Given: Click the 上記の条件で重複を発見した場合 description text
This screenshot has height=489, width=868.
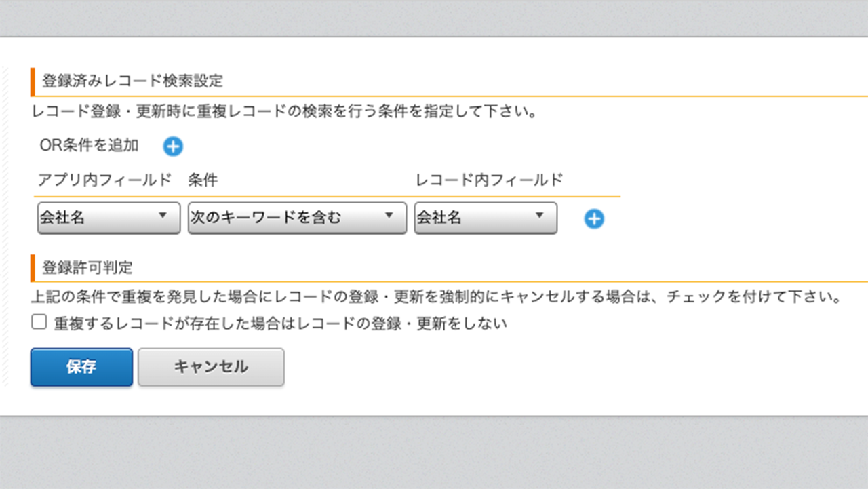Looking at the screenshot, I should click(437, 298).
